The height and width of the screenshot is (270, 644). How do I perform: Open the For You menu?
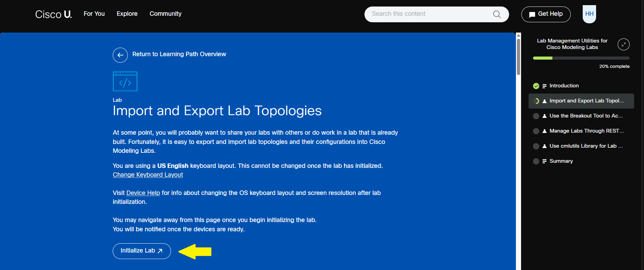(x=94, y=14)
